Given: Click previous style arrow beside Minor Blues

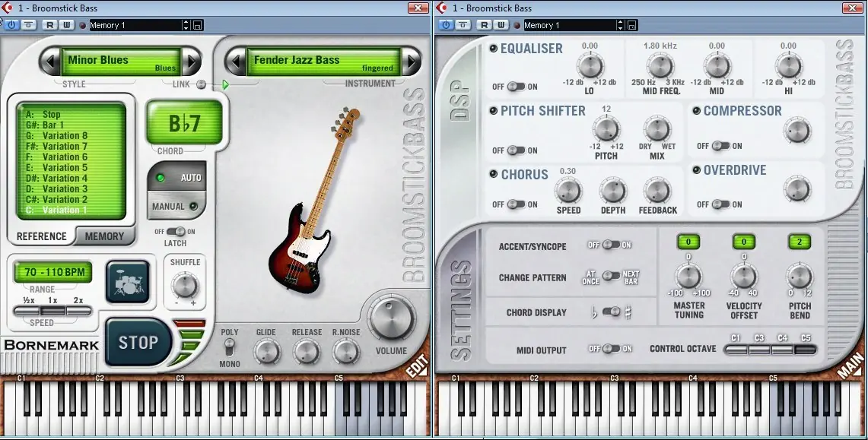Looking at the screenshot, I should (50, 62).
